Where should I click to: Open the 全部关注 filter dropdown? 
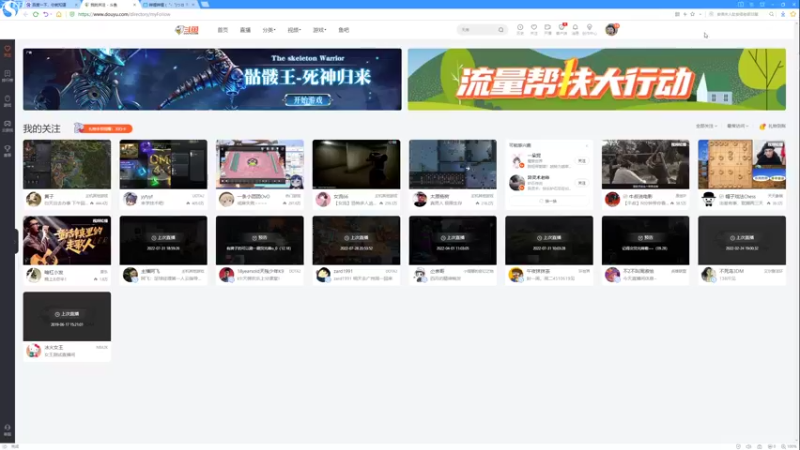tap(706, 126)
